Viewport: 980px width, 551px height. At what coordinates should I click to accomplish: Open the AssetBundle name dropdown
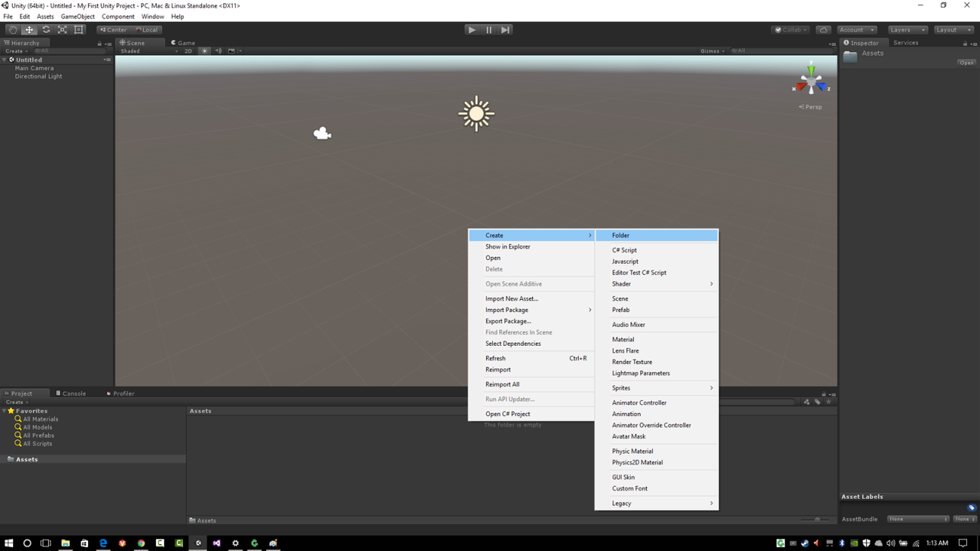coord(918,519)
